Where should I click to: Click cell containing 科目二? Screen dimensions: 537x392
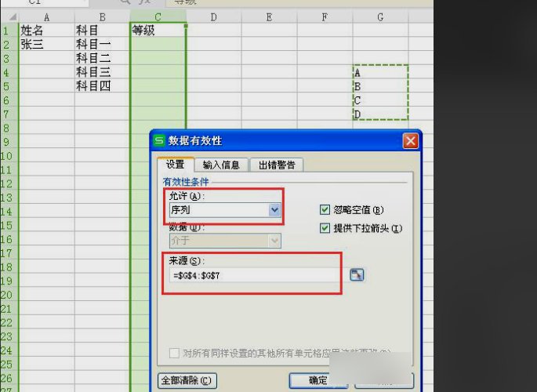[x=102, y=58]
